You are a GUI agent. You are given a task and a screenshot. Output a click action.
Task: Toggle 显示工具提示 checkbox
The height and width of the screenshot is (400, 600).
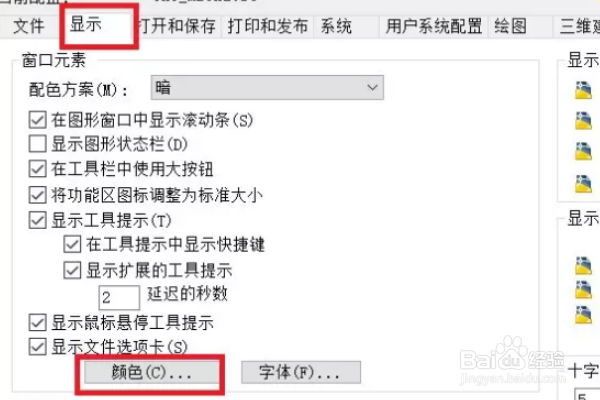point(38,220)
